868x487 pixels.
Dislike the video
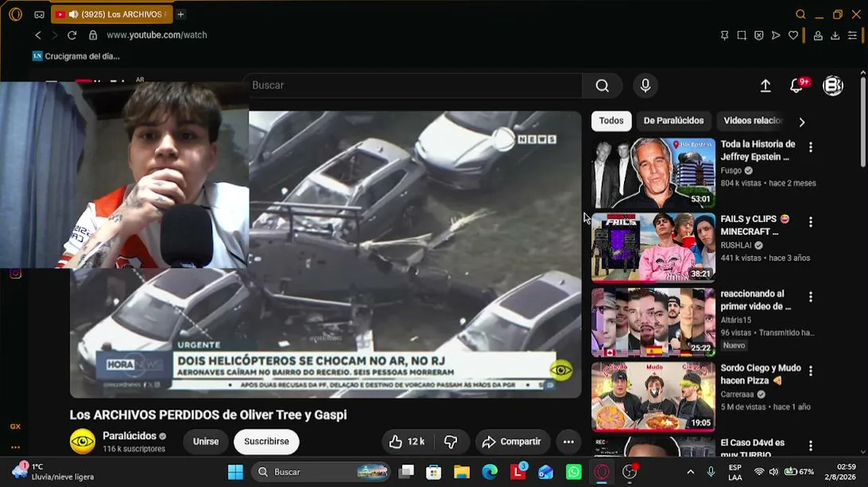tap(451, 442)
